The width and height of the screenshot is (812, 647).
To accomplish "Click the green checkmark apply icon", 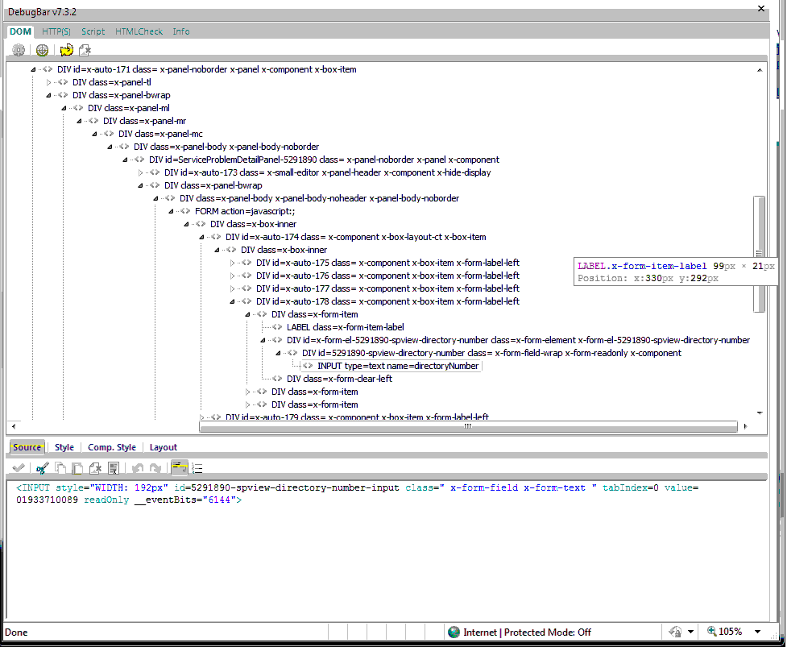I will pos(18,468).
